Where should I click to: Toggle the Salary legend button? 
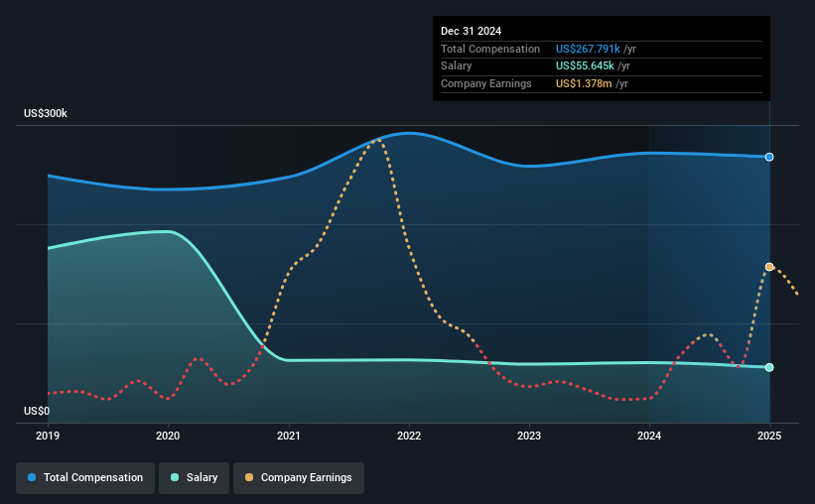coord(194,478)
